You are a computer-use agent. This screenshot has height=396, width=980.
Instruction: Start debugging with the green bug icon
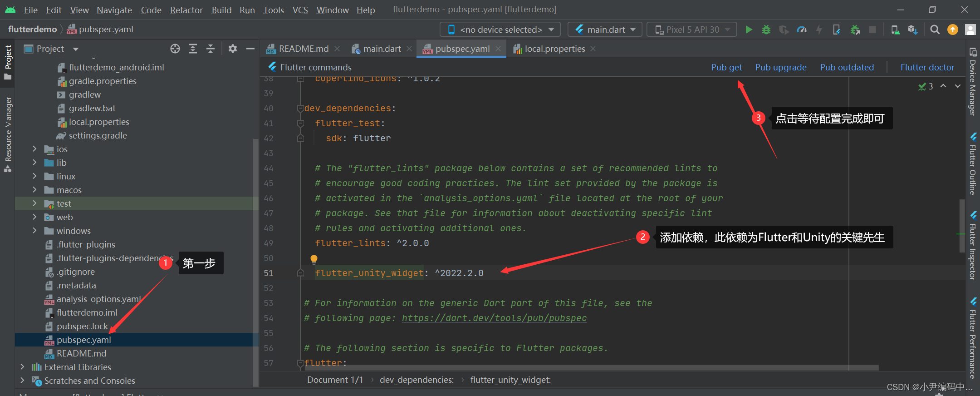point(766,30)
